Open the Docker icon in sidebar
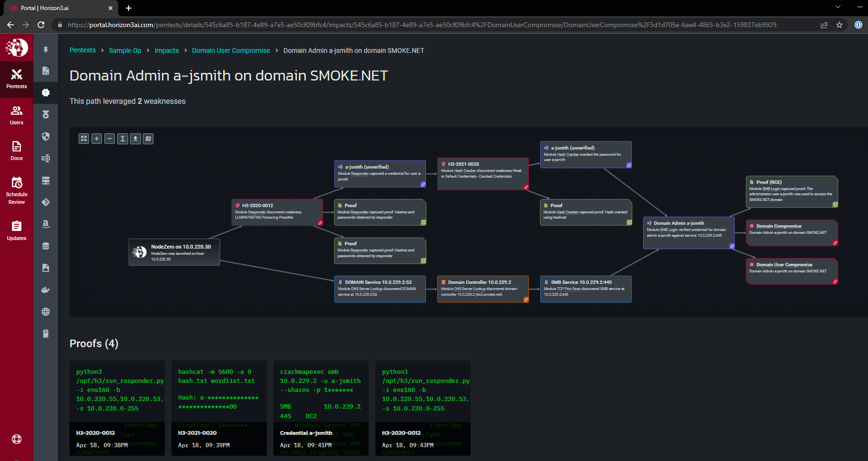Image resolution: width=868 pixels, height=461 pixels. 46,290
